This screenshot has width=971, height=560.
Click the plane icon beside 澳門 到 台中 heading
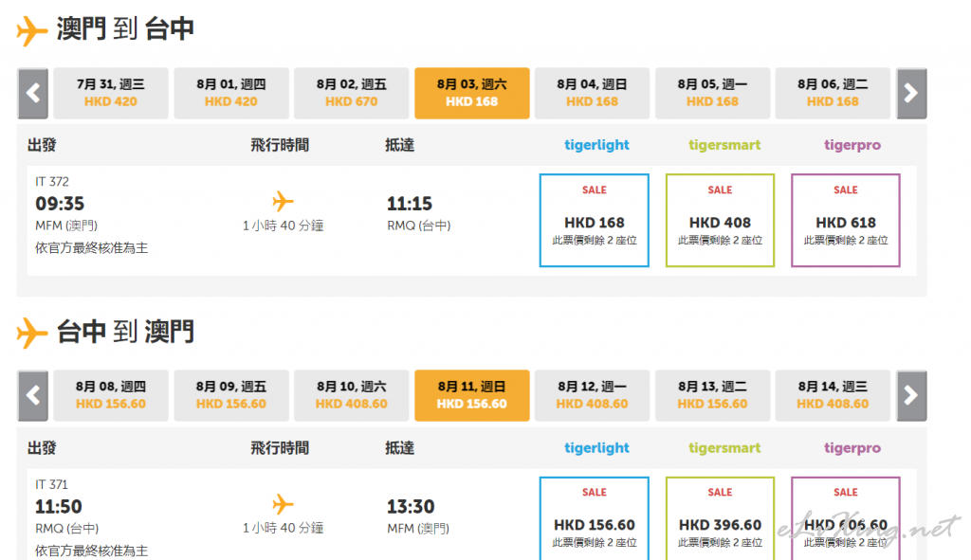point(31,31)
